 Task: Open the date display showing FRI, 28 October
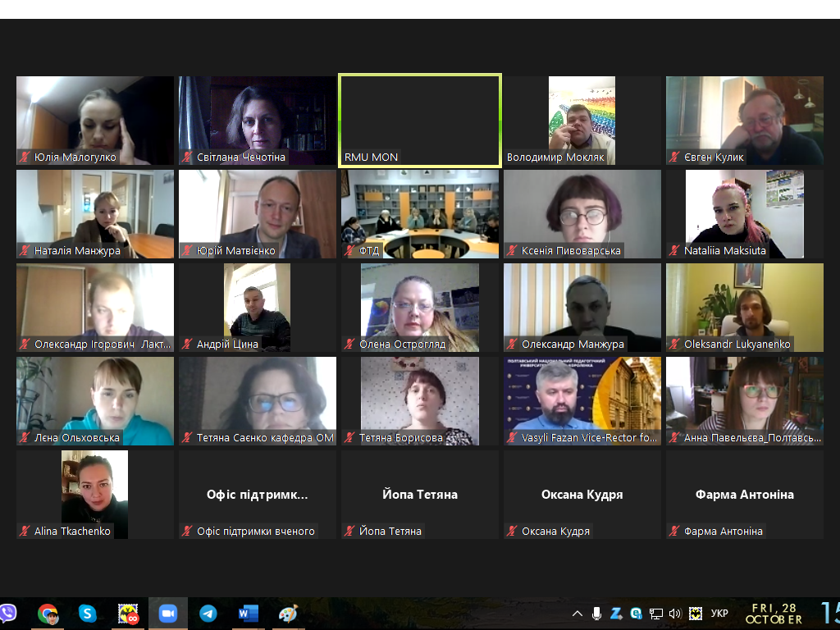pos(774,614)
